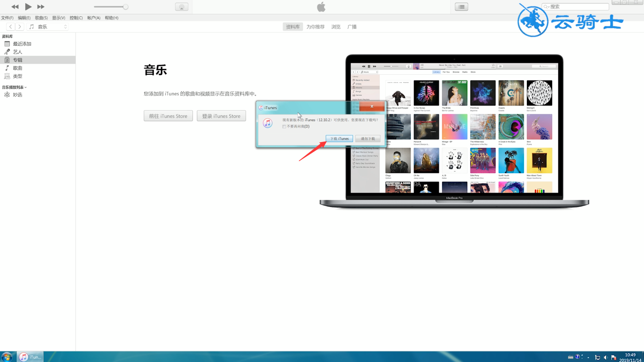Switch to the 资料库 tab

(293, 27)
